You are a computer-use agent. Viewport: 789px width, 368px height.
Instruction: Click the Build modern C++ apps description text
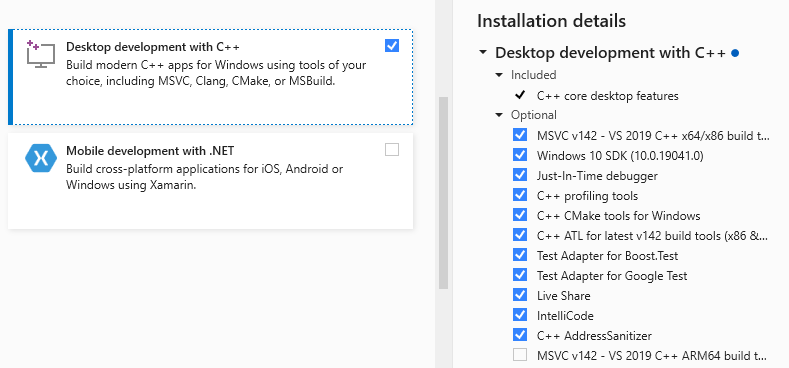216,73
